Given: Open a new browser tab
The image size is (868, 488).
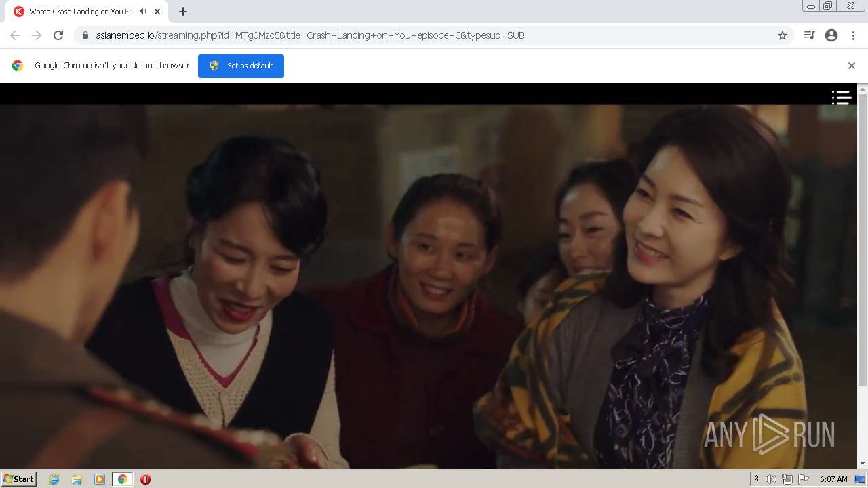Looking at the screenshot, I should click(x=182, y=12).
